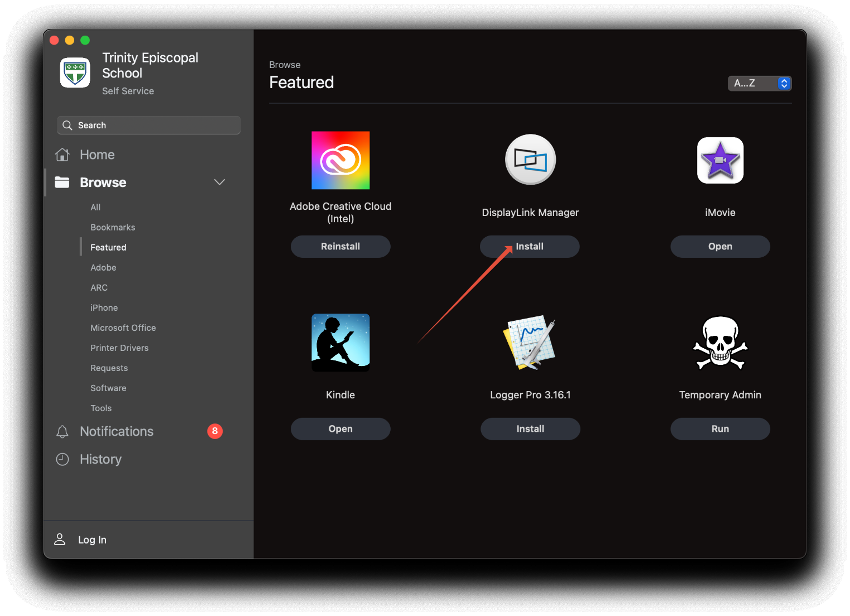Open the A...Z sort dropdown

coord(760,83)
